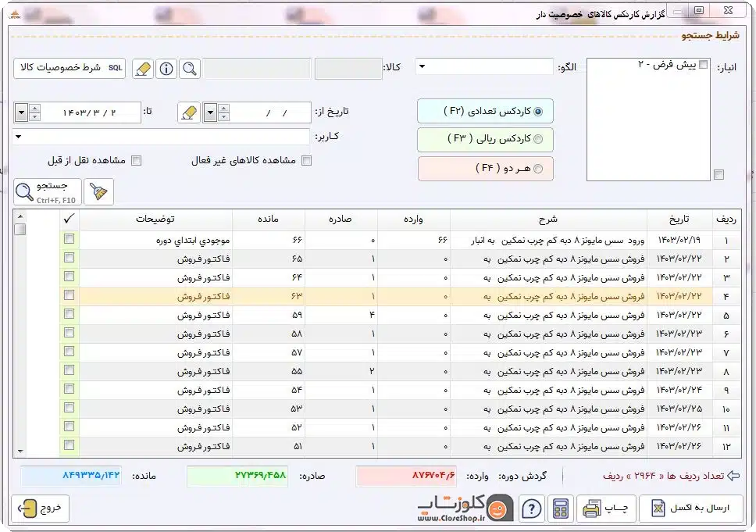Click the ۴ value in صادره of row ۵
756x532 pixels.
[x=372, y=315]
